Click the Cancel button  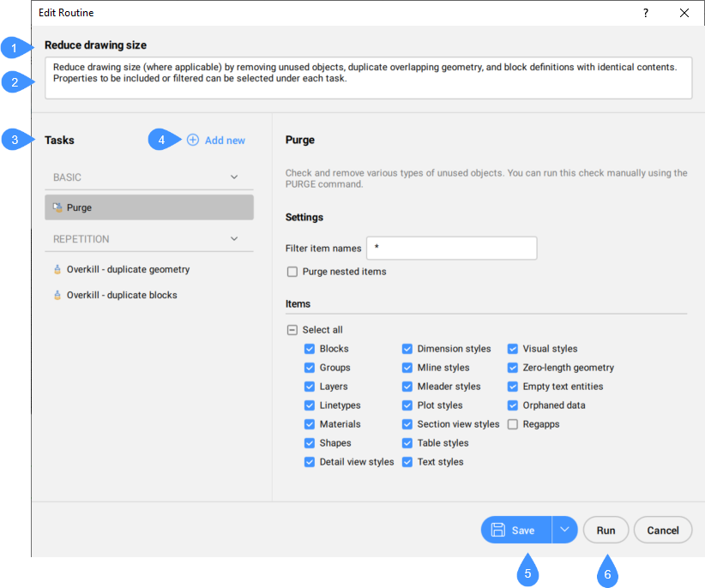(662, 531)
